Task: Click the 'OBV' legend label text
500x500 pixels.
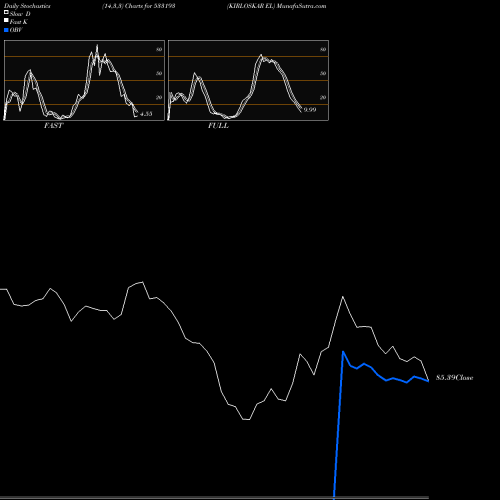Action: coord(16,30)
